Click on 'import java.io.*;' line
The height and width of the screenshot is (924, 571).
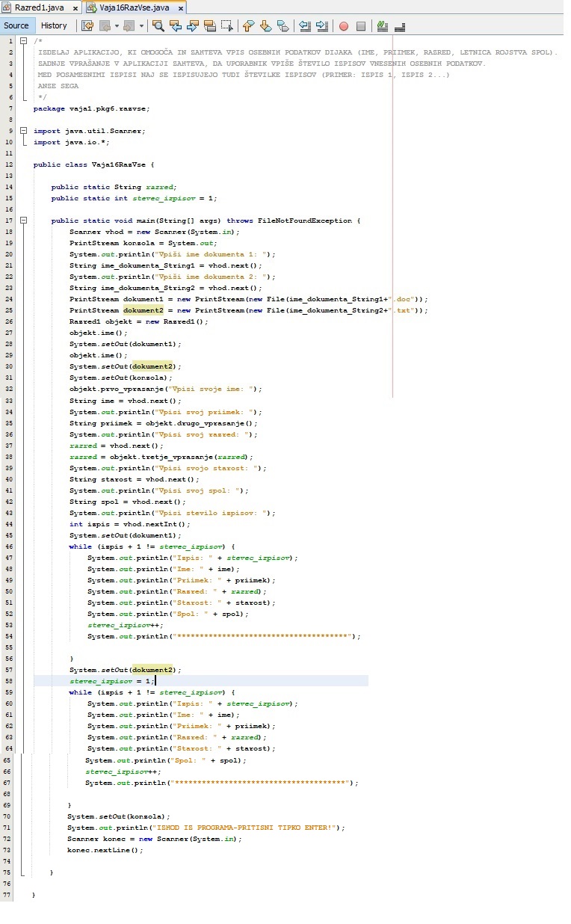[72, 142]
